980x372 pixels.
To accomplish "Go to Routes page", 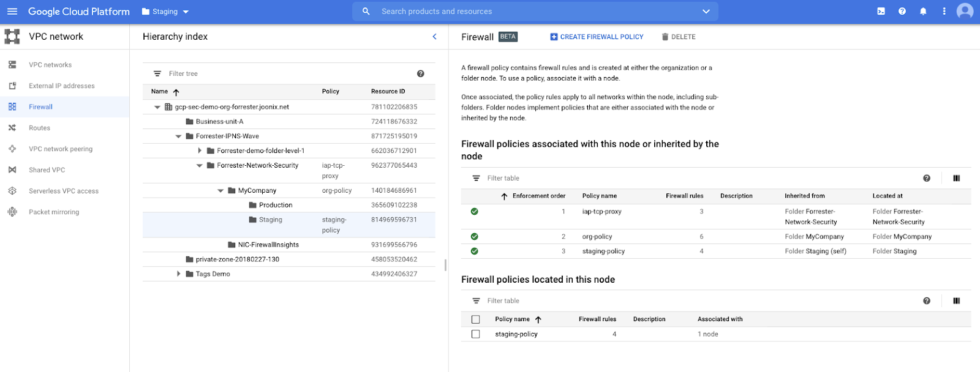I will point(39,128).
